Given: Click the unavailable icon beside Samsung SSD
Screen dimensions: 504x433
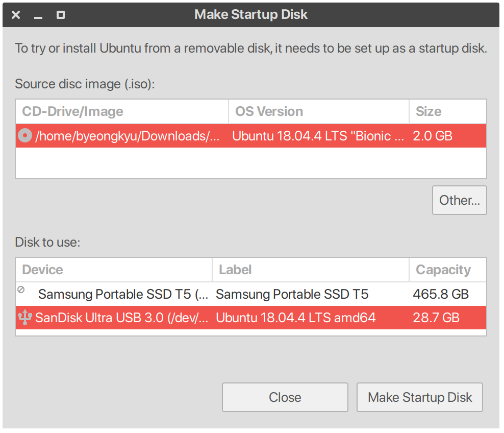Looking at the screenshot, I should (x=21, y=290).
